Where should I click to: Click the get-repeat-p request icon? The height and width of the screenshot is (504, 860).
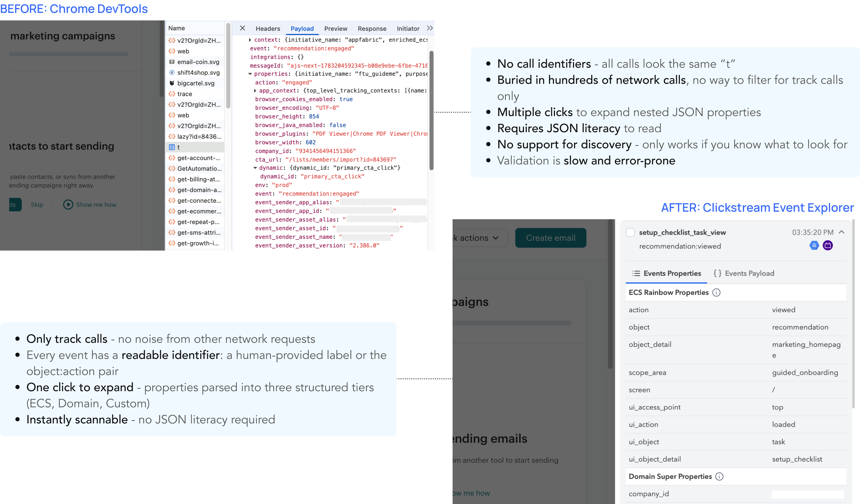pyautogui.click(x=172, y=222)
